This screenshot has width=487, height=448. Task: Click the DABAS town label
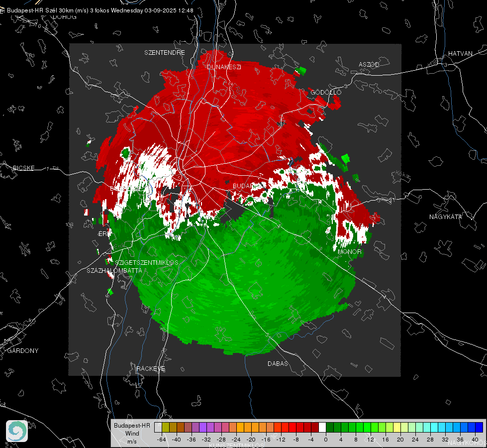[278, 364]
